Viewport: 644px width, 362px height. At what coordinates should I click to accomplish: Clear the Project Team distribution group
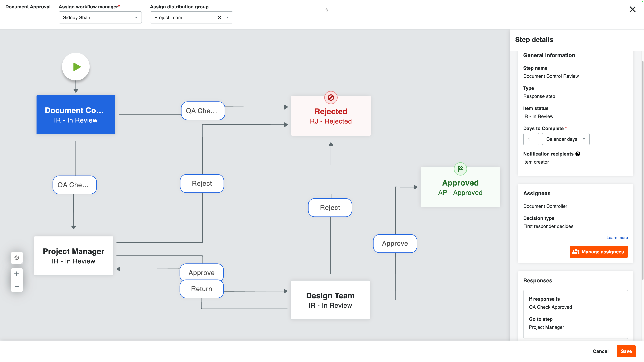(219, 17)
